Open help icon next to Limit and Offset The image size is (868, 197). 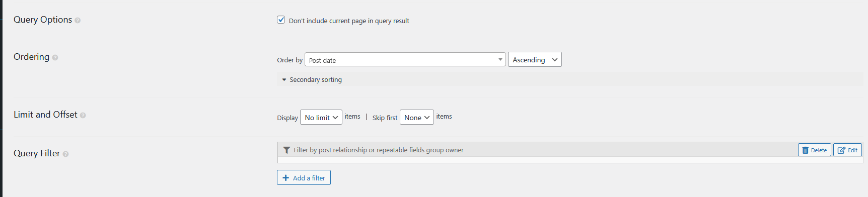pos(83,116)
